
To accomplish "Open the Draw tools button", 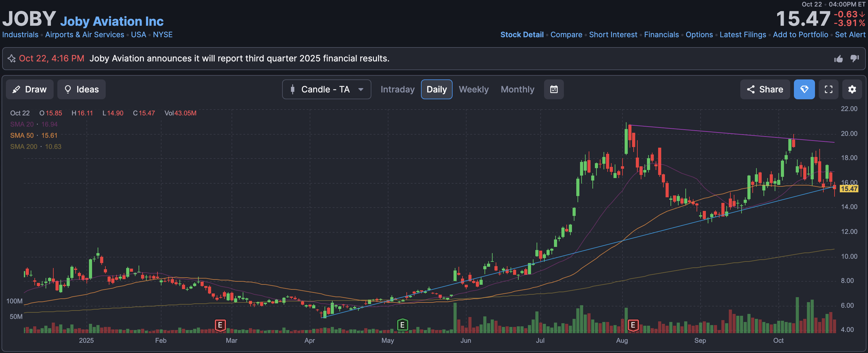I will (30, 89).
